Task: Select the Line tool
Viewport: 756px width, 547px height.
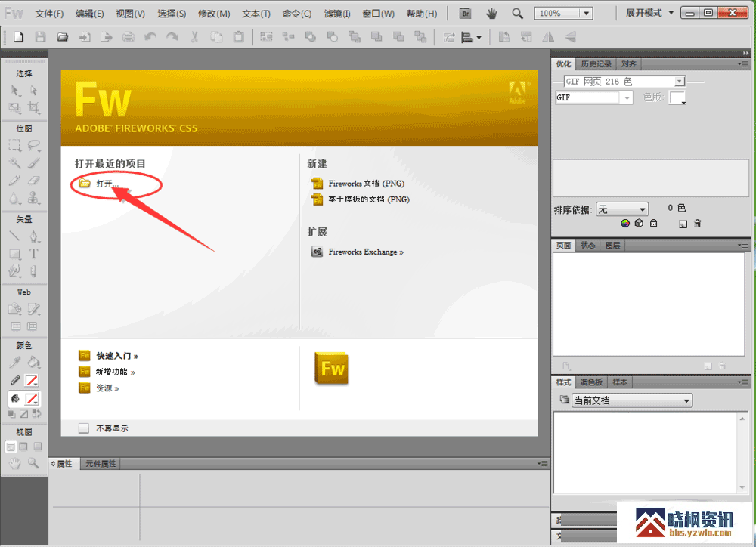Action: click(x=14, y=236)
